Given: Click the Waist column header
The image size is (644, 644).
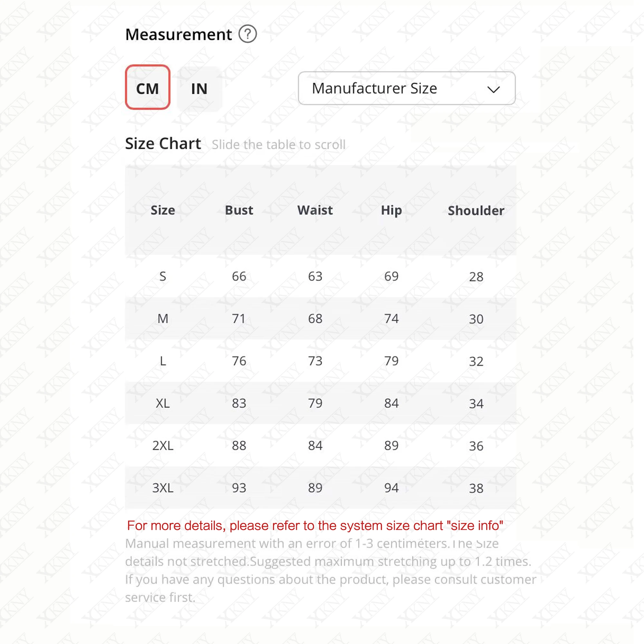Looking at the screenshot, I should [x=315, y=210].
